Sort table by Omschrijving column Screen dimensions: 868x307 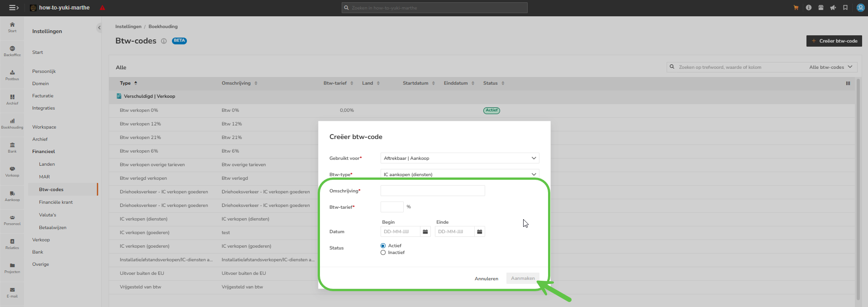[x=239, y=83]
